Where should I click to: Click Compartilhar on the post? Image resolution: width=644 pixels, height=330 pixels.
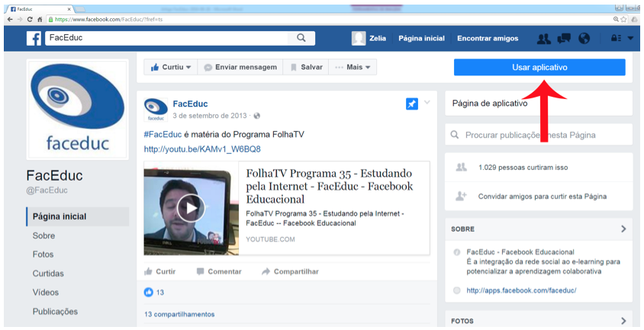[290, 272]
